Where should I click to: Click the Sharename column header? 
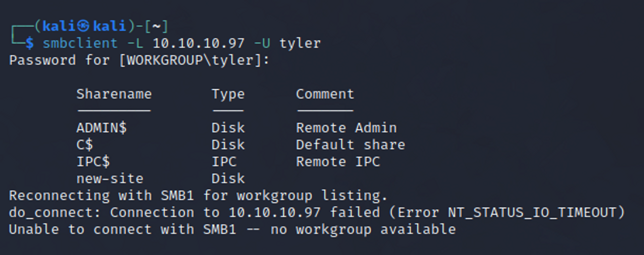tap(114, 94)
